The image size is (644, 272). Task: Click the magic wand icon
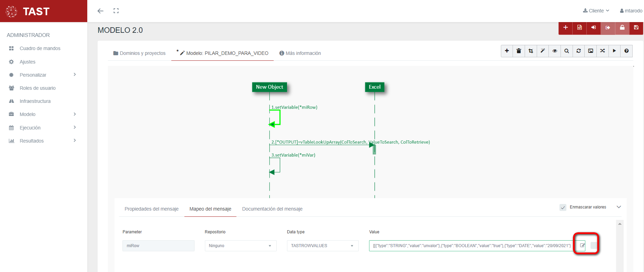coord(543,51)
